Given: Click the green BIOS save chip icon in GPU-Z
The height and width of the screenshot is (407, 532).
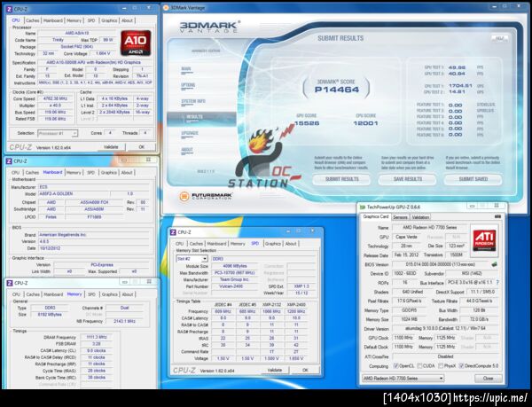Looking at the screenshot, I should point(495,264).
